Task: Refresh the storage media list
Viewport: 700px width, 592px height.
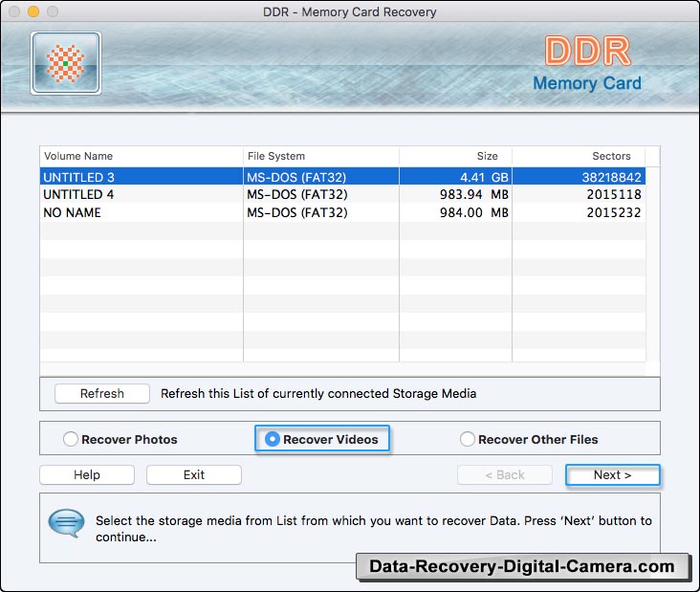Action: coord(102,393)
